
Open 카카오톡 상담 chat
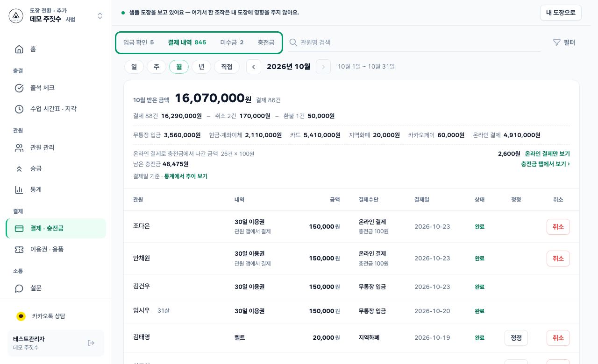point(56,316)
